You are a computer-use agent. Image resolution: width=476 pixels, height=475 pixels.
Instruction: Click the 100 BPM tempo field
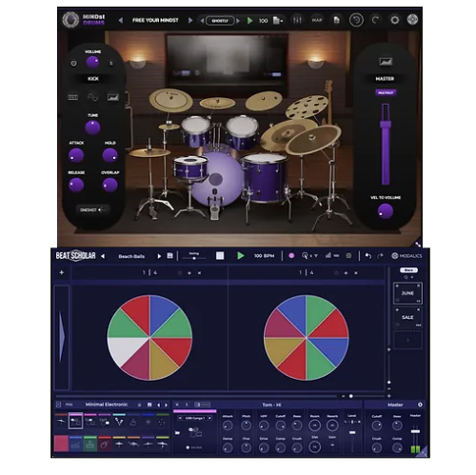coord(264,256)
